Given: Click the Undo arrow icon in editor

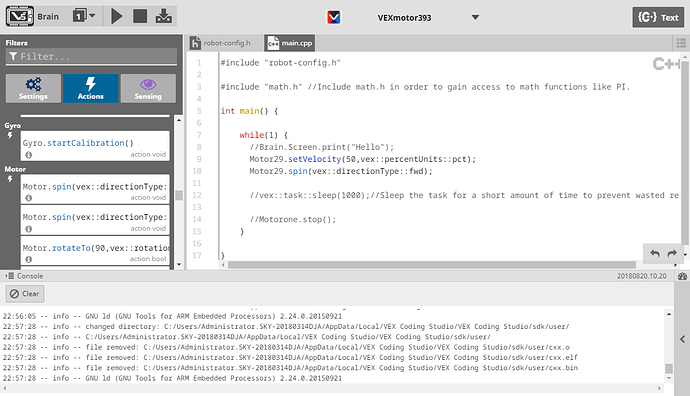Looking at the screenshot, I should tap(655, 253).
